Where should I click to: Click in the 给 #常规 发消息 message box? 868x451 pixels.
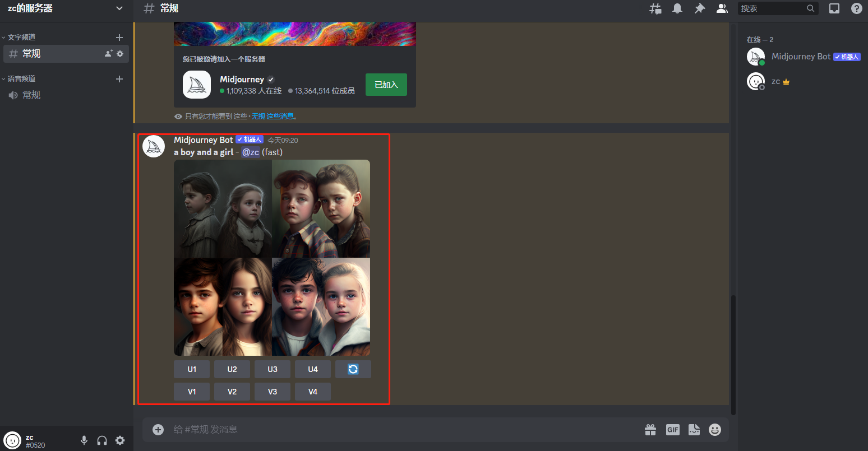(x=393, y=430)
